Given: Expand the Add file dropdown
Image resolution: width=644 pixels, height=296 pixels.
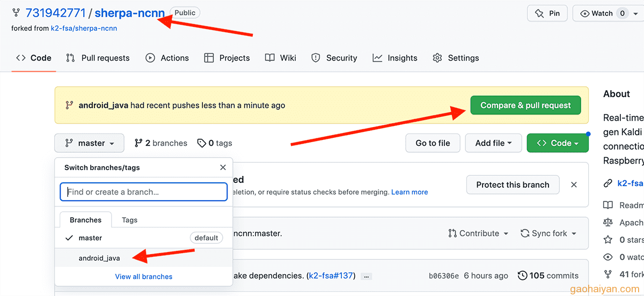Looking at the screenshot, I should click(494, 143).
